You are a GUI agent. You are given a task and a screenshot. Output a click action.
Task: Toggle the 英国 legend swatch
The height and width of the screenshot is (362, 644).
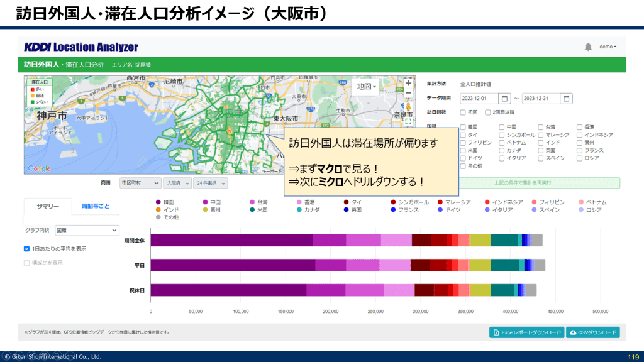click(x=347, y=210)
